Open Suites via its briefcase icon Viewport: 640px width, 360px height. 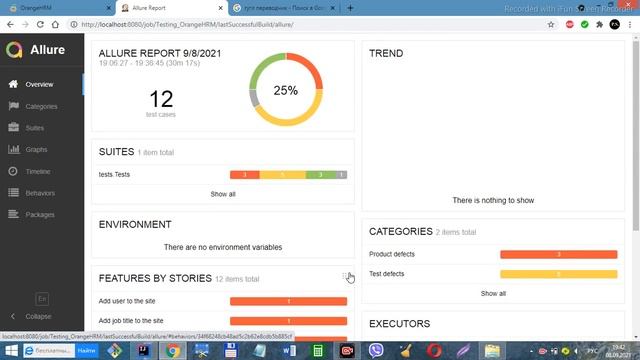(13, 128)
